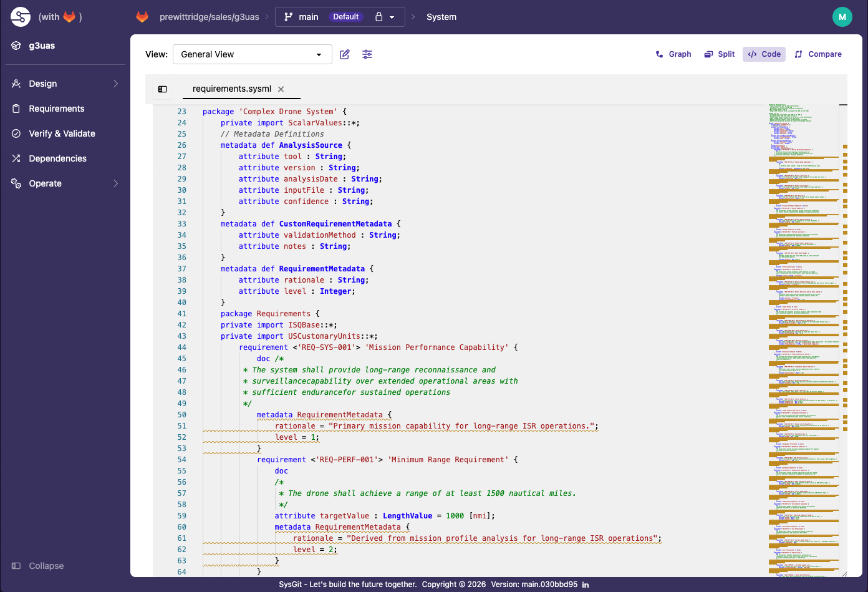Click "attribute confidence" on line 31
Image resolution: width=868 pixels, height=592 pixels.
tap(284, 201)
